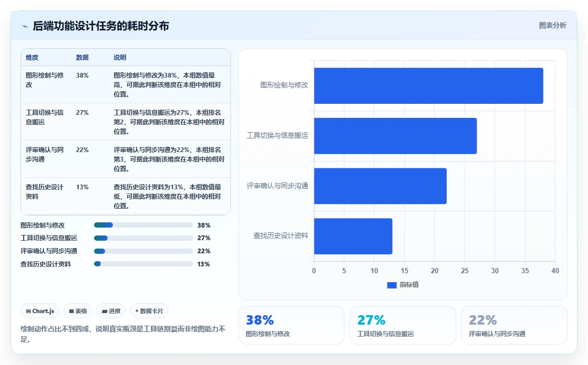Screen dimensions: 588x365
Task: Click the header icon beside the title
Action: point(25,26)
